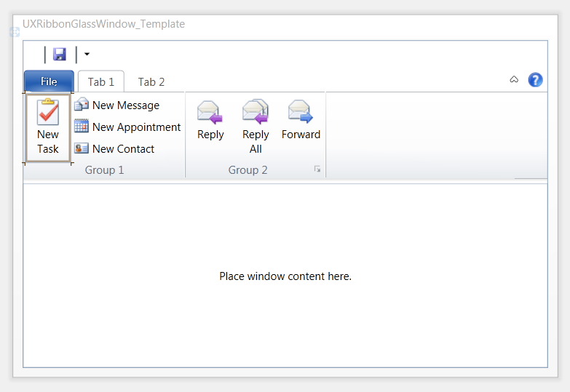Click the Save floppy disk icon
This screenshot has height=392, width=570.
[x=59, y=54]
